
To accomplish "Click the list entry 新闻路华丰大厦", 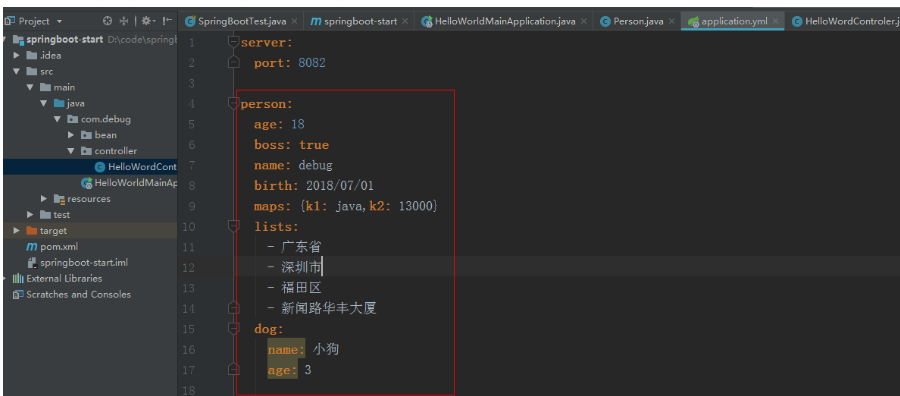I will tap(329, 309).
